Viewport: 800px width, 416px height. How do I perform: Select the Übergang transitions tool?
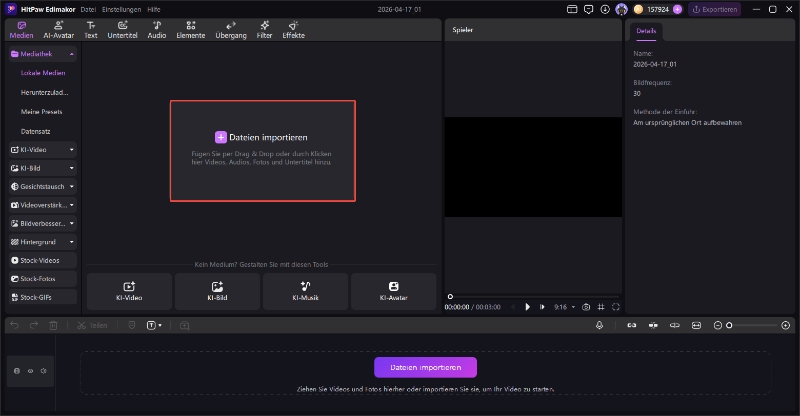point(231,29)
